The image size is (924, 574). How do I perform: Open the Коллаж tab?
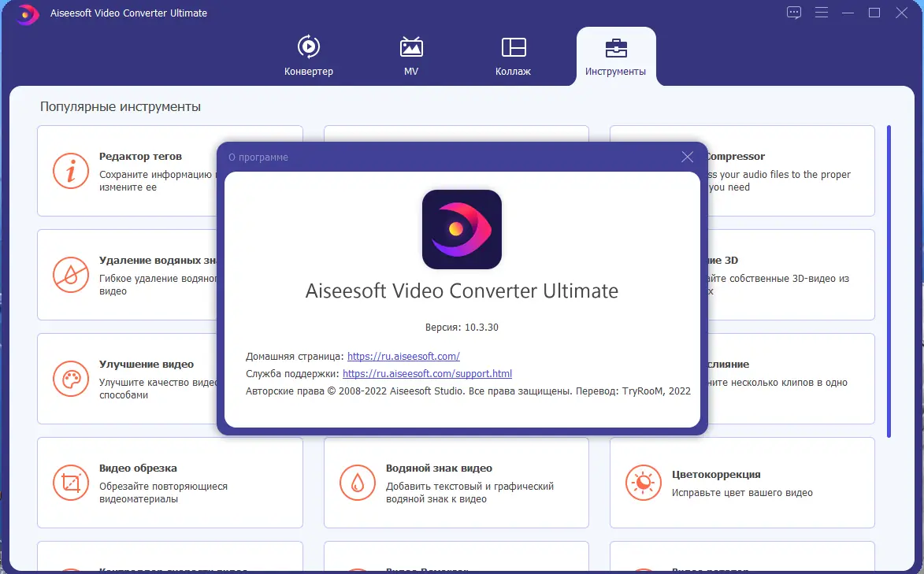click(513, 55)
